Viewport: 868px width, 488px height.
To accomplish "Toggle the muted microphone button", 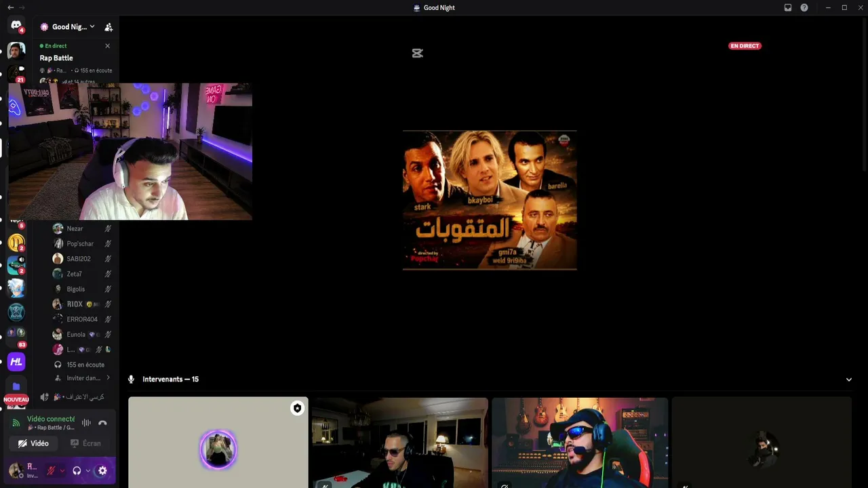I will click(51, 470).
